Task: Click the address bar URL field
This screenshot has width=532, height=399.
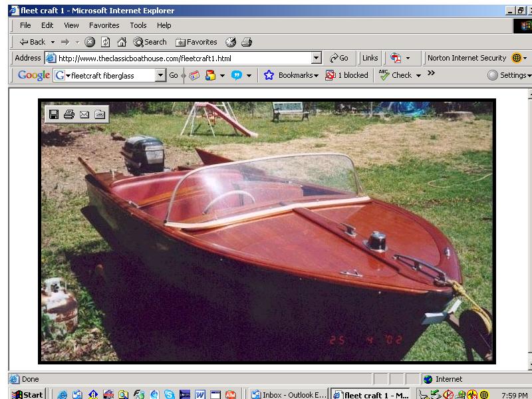Action: 184,59
